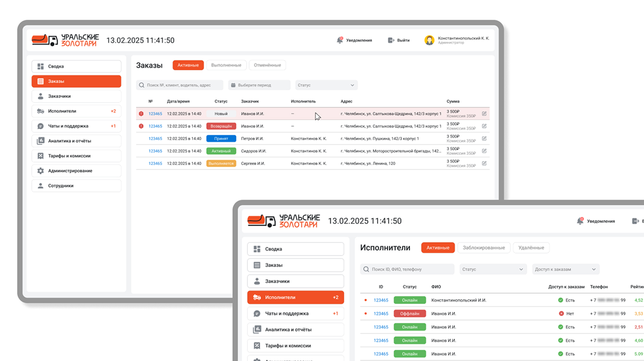Screen dimensions: 644x361
Task: Click the Администрирование gear icon in sidebar
Action: tap(40, 171)
